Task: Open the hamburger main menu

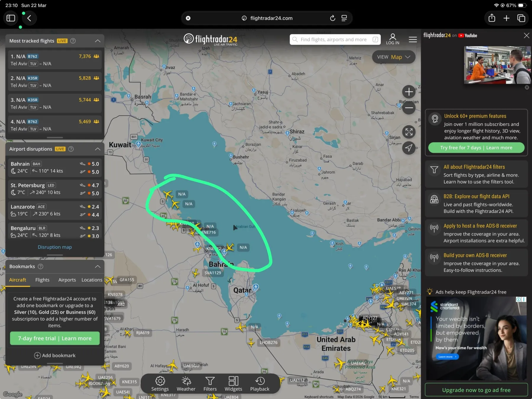Action: [x=413, y=39]
